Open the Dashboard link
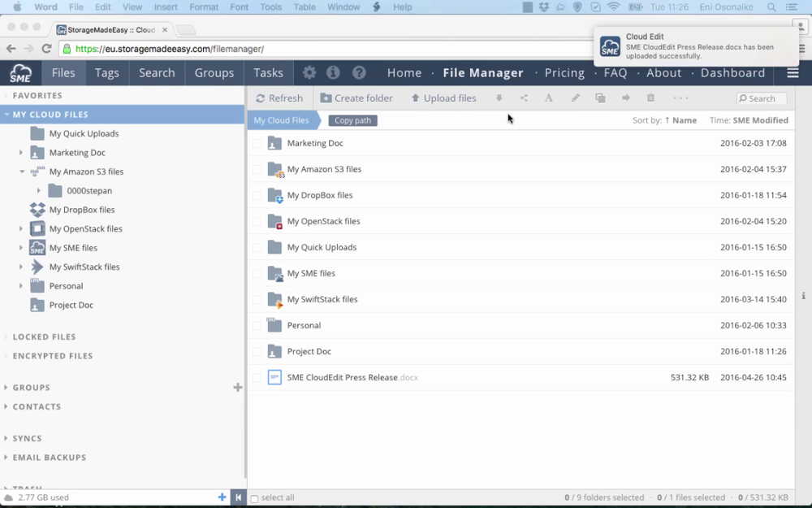Viewport: 812px width, 508px height. tap(732, 72)
